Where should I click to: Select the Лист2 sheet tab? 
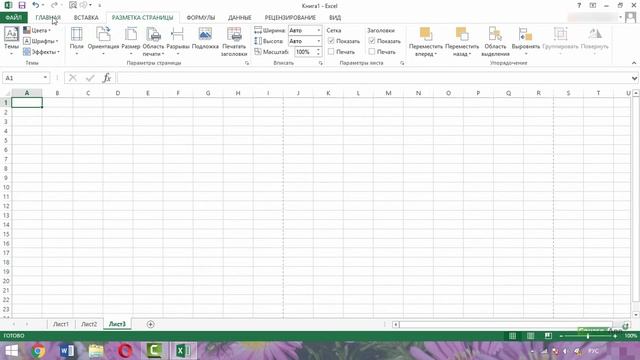(89, 324)
